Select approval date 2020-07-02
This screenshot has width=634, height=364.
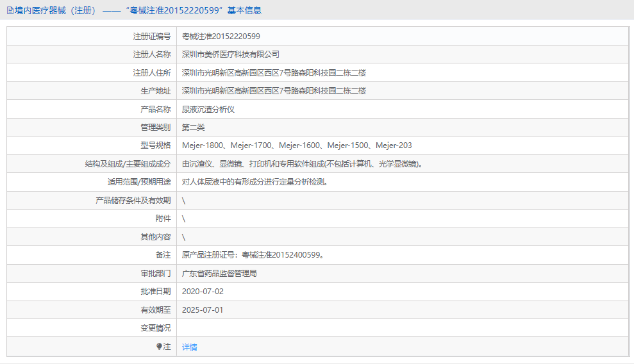(203, 292)
